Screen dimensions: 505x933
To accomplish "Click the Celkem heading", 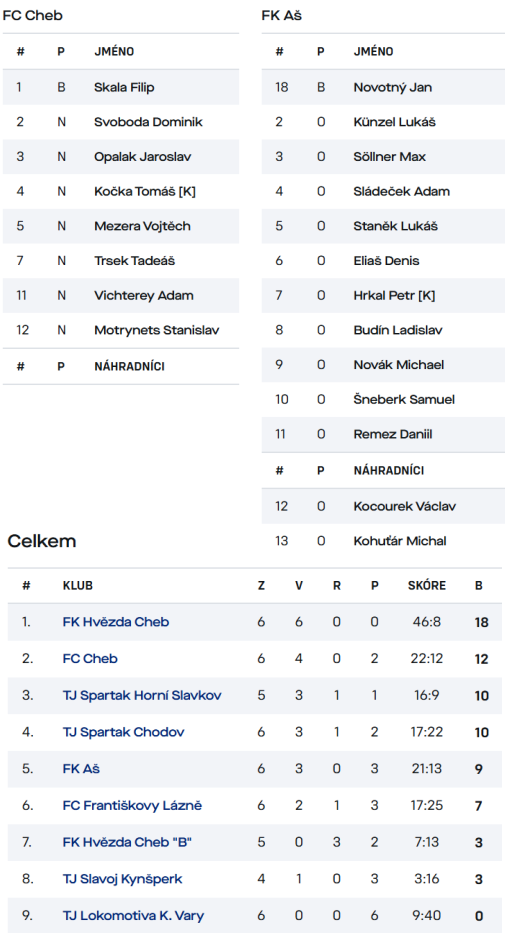I will [x=42, y=541].
